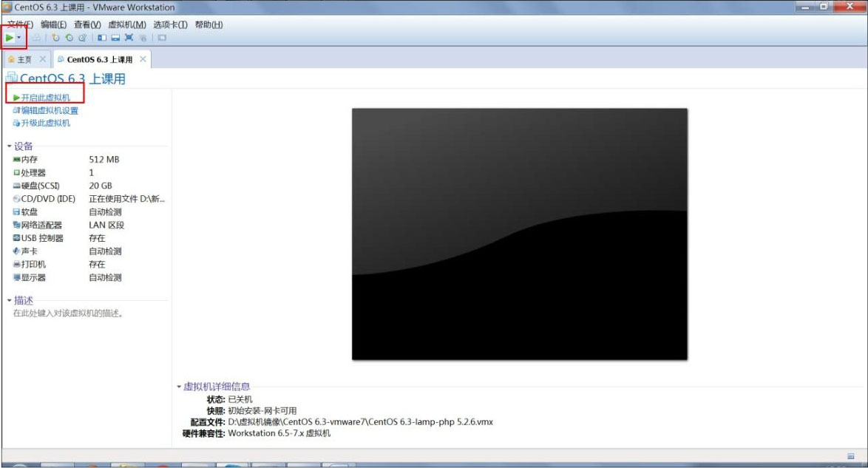Open the 帮助(H) menu
868x468 pixels.
click(208, 24)
